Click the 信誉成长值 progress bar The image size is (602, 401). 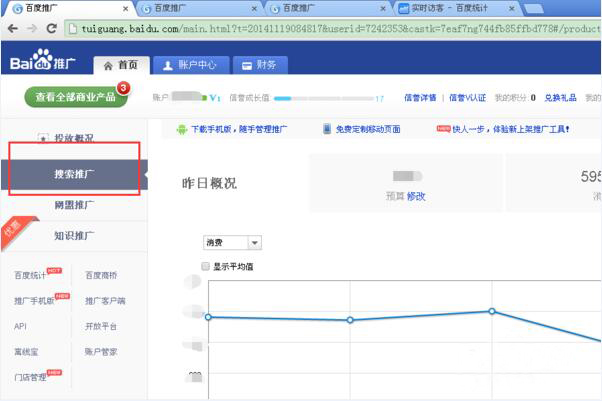pos(324,98)
